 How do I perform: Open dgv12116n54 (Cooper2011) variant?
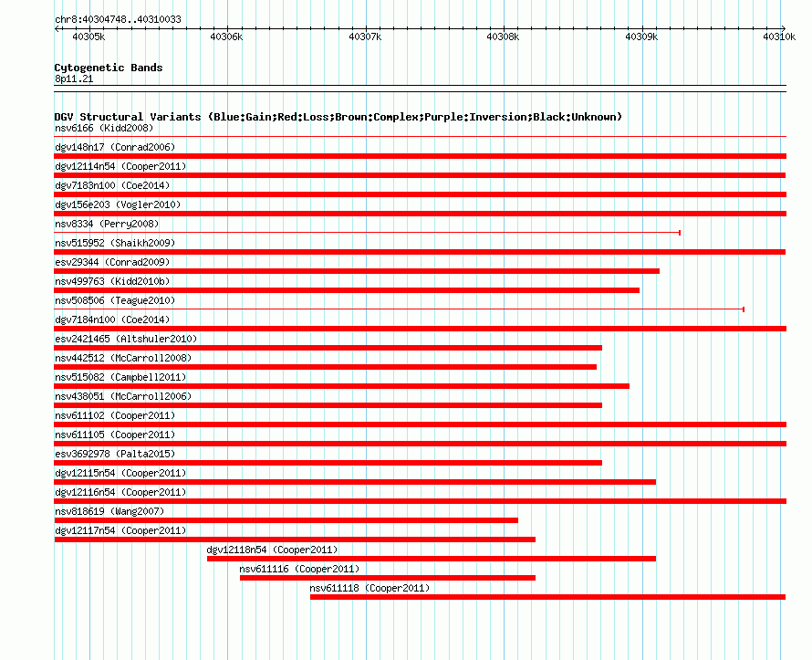tap(120, 492)
